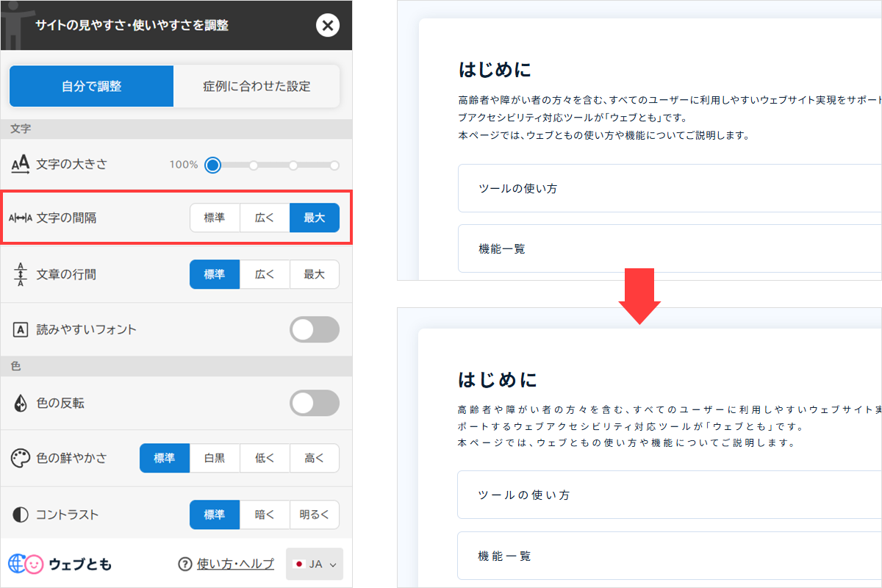882x588 pixels.
Task: Click the 100% handle on text size slider
Action: 213,165
